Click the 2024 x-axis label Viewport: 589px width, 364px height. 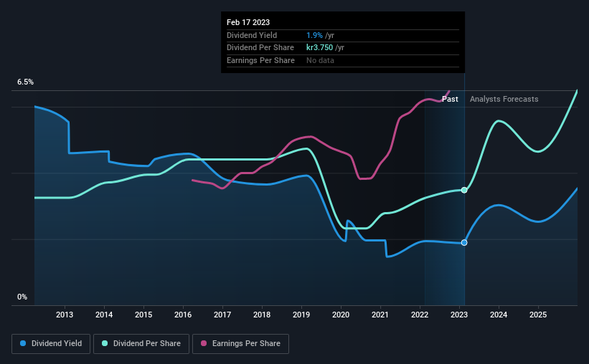click(x=499, y=315)
